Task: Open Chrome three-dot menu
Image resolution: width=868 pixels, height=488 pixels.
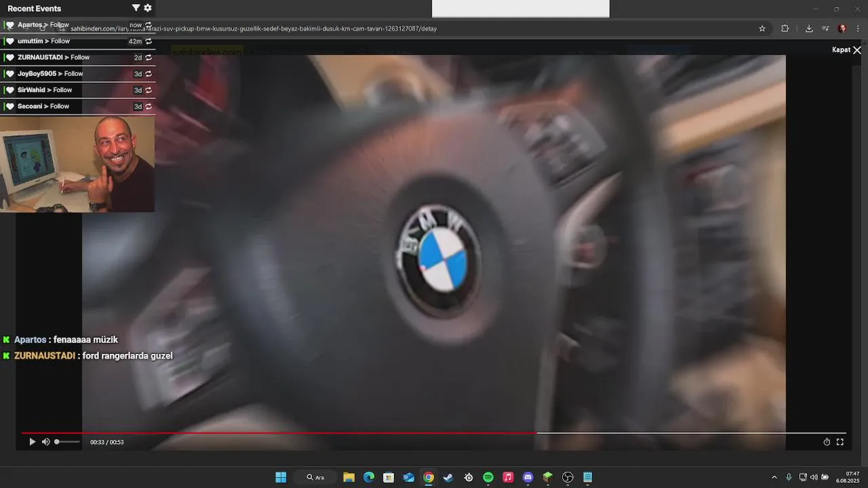Action: tap(859, 28)
